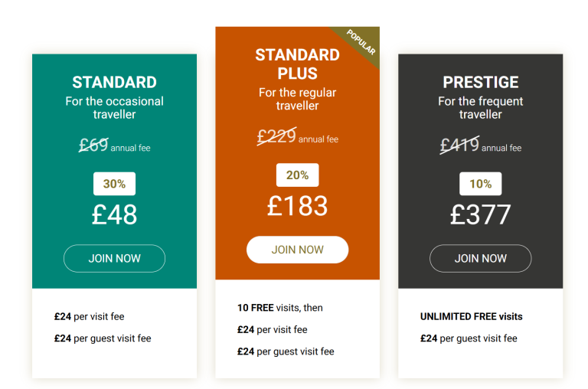588x389 pixels.
Task: Select the STANDARD PLUS plan title
Action: click(297, 64)
